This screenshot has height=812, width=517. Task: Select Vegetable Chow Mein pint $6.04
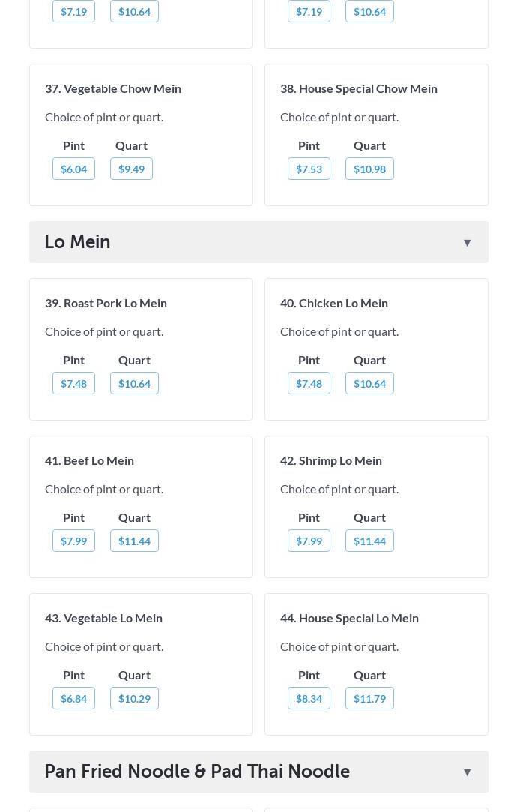coord(73,169)
